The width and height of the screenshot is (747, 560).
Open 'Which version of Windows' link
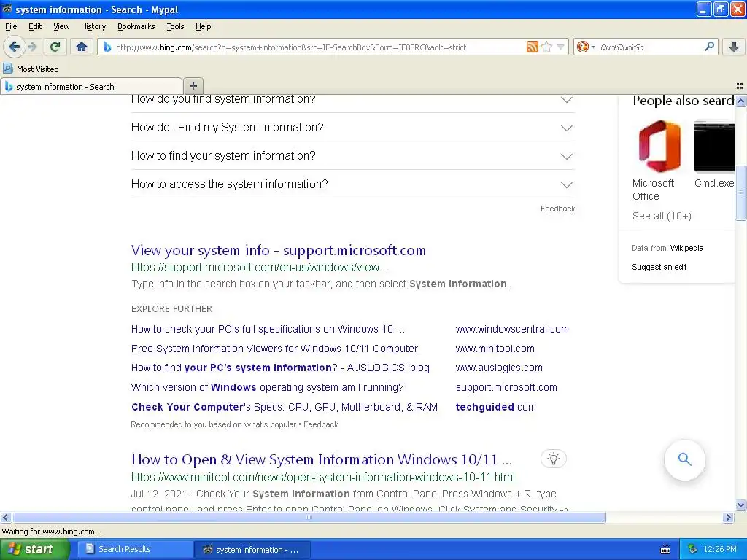[267, 387]
